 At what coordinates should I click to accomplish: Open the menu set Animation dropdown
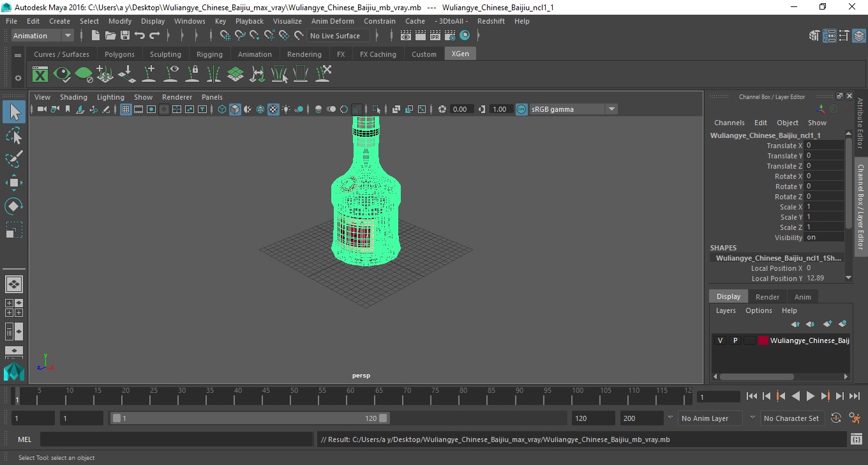click(x=43, y=36)
